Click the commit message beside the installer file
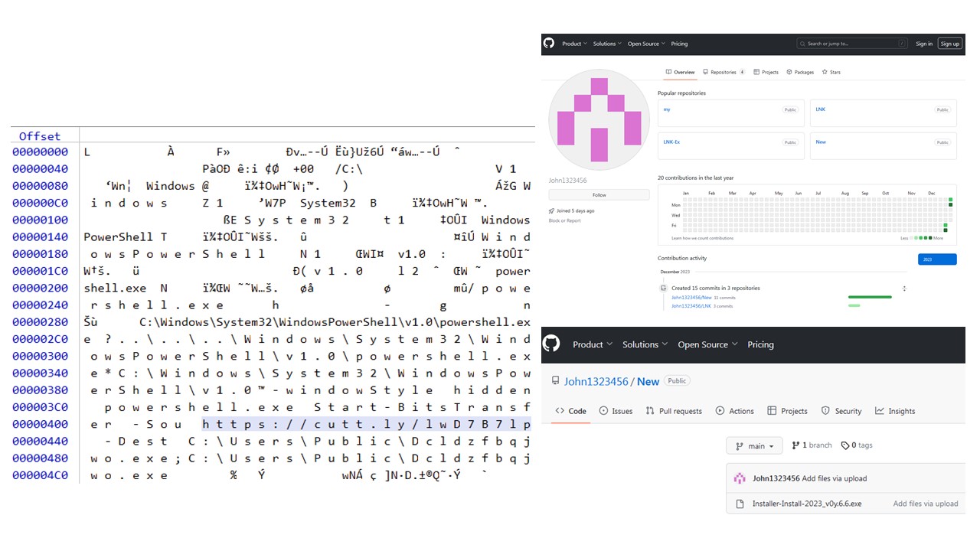This screenshot has height=551, width=980. pyautogui.click(x=926, y=504)
